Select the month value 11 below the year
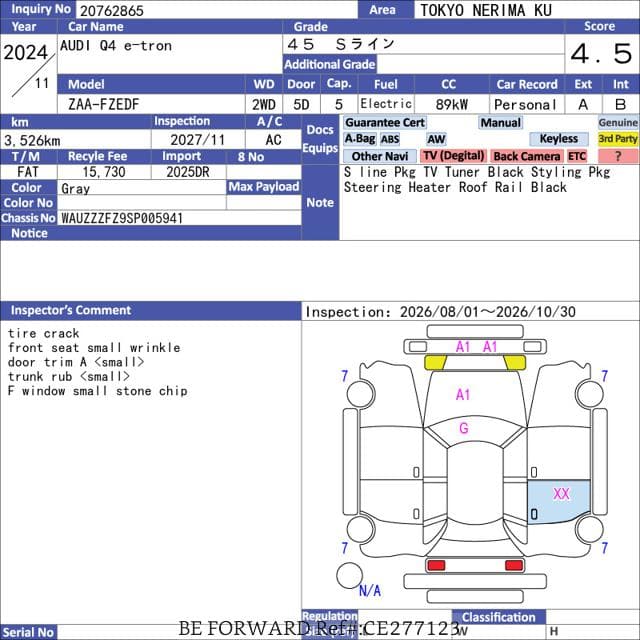 point(42,83)
